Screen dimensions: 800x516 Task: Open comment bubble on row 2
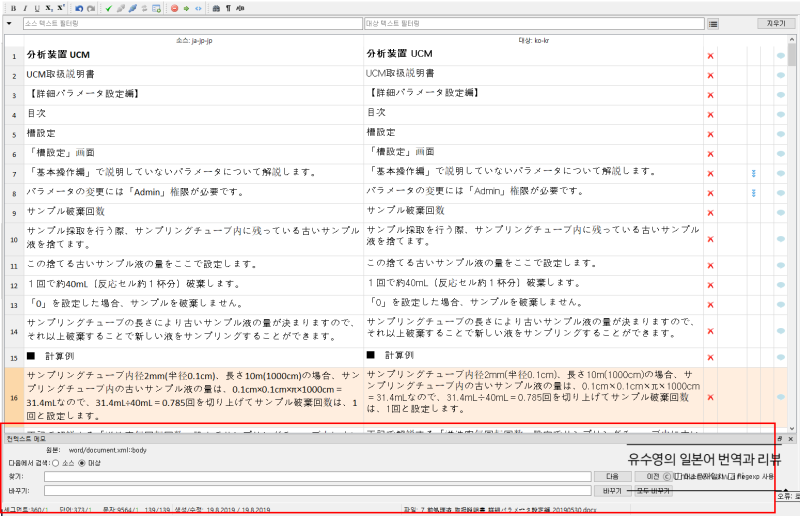(x=781, y=75)
